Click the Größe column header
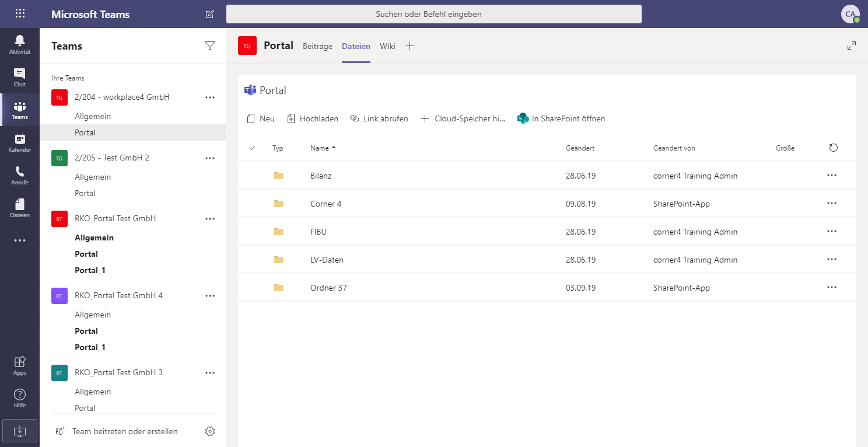The image size is (868, 447). pyautogui.click(x=785, y=148)
